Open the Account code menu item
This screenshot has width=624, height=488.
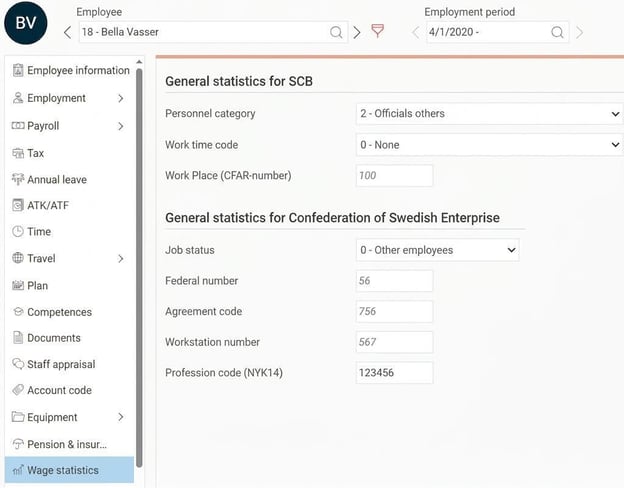pyautogui.click(x=70, y=390)
